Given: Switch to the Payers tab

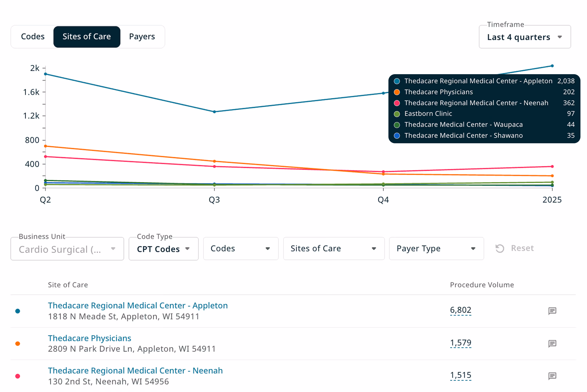Looking at the screenshot, I should pos(142,37).
